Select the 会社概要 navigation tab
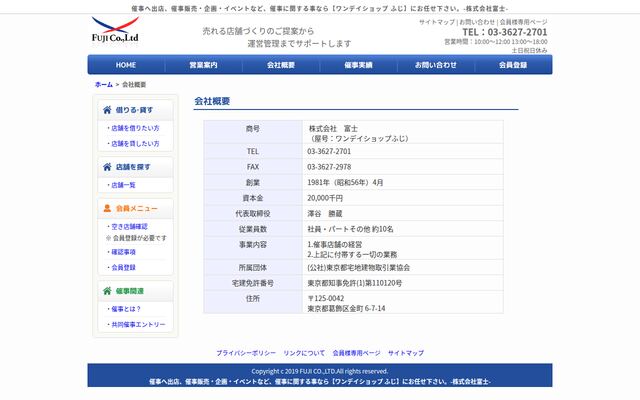 [x=281, y=65]
